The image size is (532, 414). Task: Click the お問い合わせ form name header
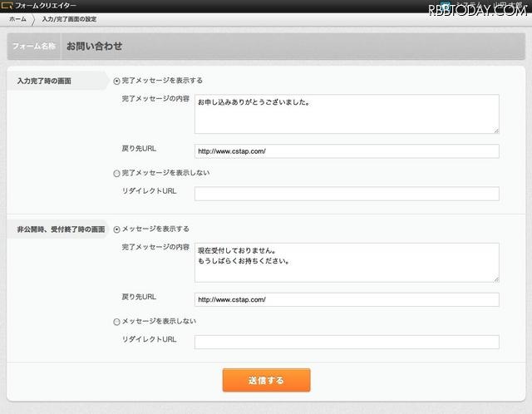point(94,47)
